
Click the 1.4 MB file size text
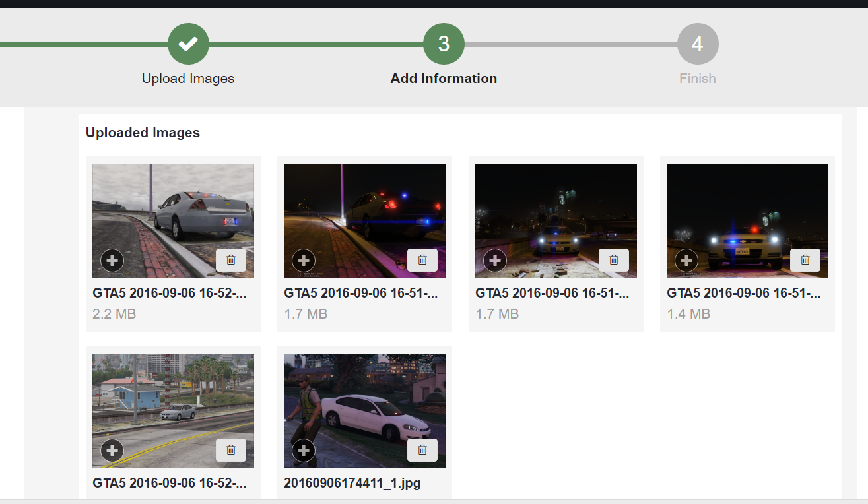pyautogui.click(x=688, y=314)
